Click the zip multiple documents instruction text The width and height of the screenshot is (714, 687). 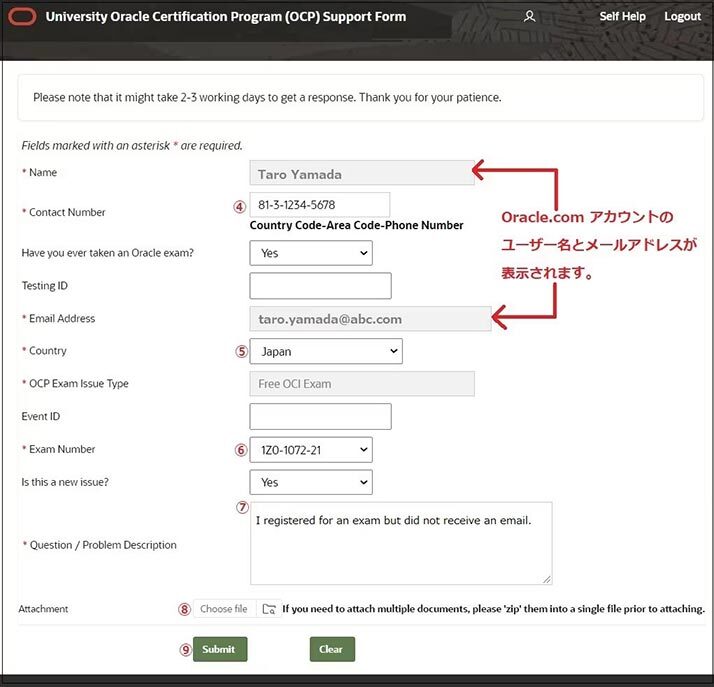pyautogui.click(x=494, y=609)
